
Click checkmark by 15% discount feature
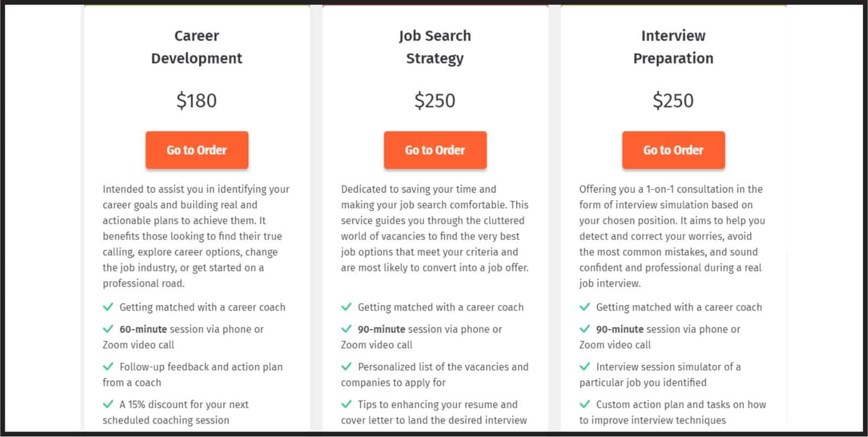click(x=108, y=404)
